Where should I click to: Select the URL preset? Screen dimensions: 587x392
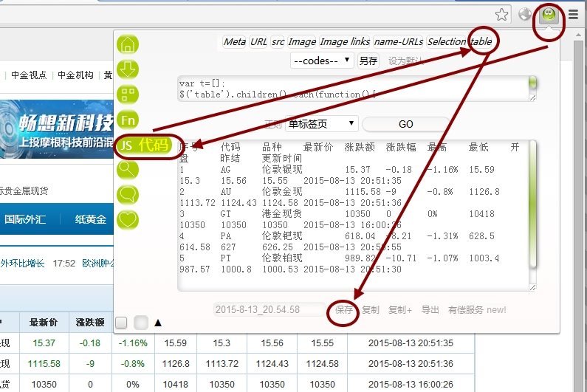(258, 41)
